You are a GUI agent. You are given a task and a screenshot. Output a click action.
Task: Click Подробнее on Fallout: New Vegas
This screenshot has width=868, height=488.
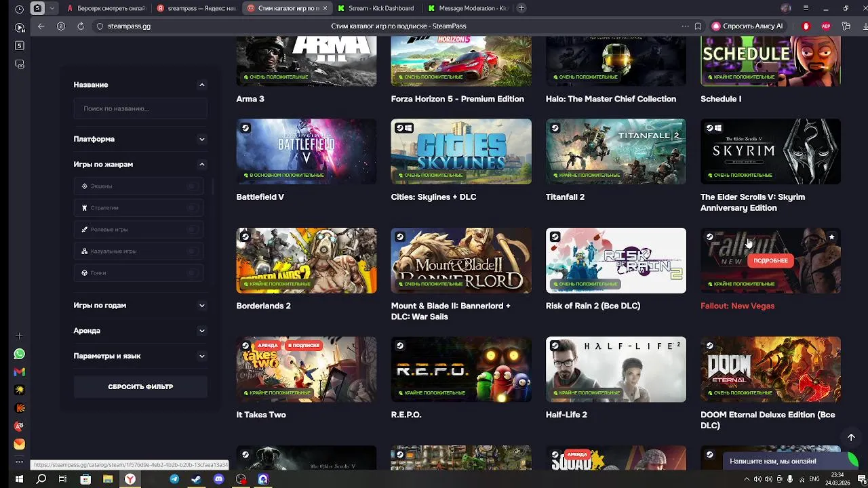pos(770,260)
